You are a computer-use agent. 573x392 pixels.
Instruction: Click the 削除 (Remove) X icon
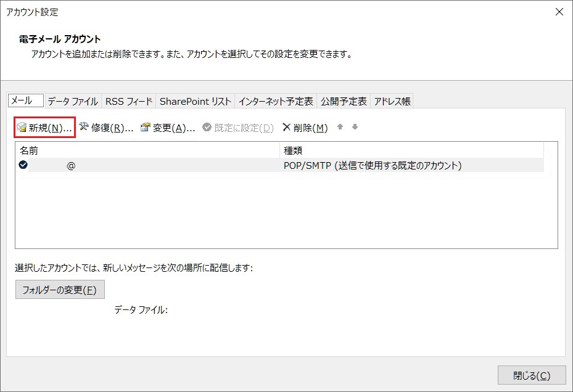click(x=286, y=128)
